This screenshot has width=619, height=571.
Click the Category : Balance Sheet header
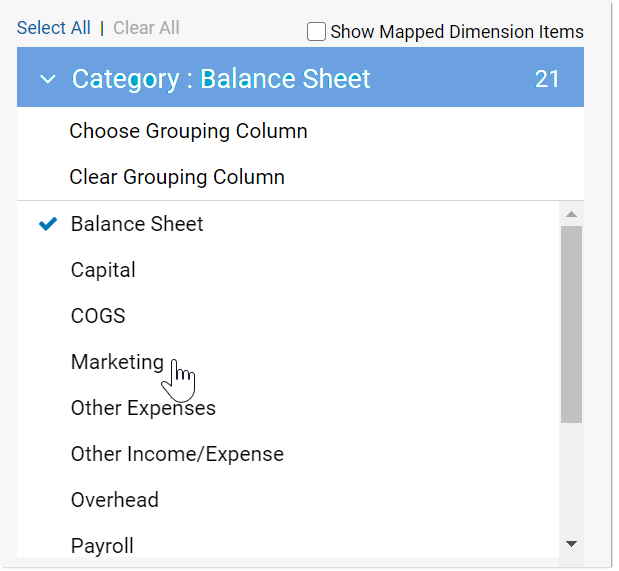coord(221,80)
